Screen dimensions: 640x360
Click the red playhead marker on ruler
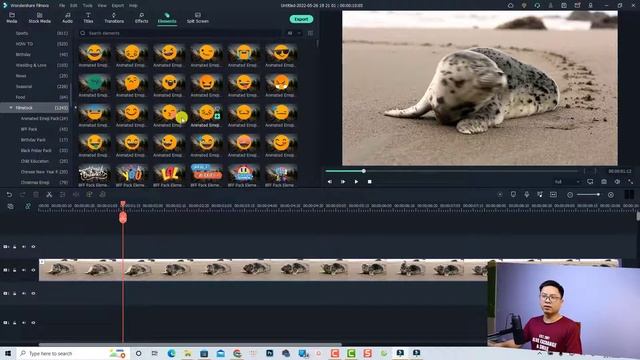(x=123, y=217)
